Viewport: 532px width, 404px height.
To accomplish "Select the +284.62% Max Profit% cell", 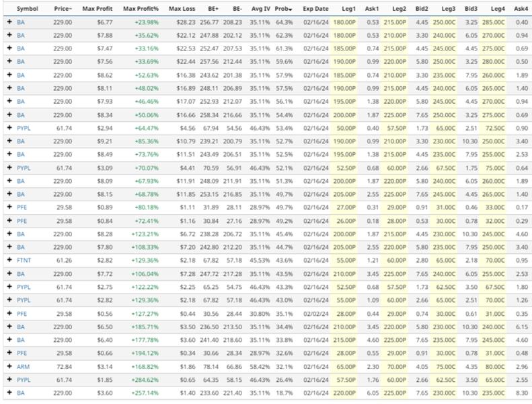I will [145, 380].
